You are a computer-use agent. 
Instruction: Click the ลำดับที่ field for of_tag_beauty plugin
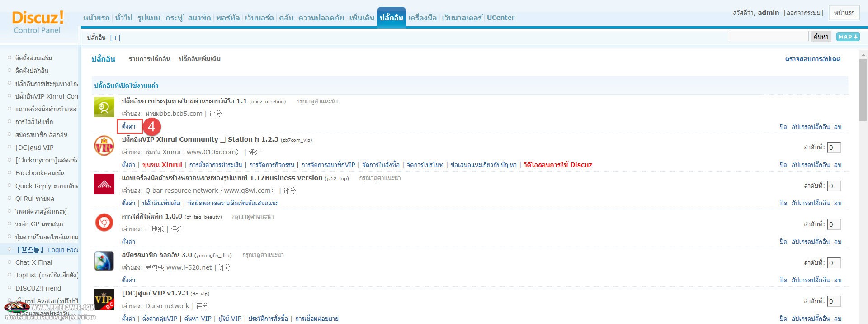pos(834,224)
